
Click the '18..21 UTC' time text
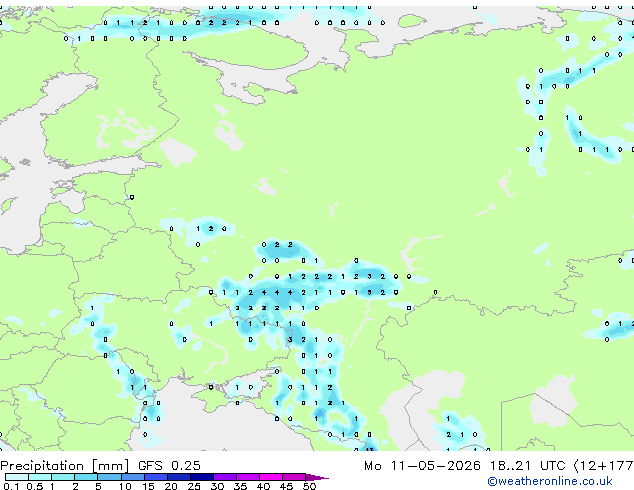[527, 466]
